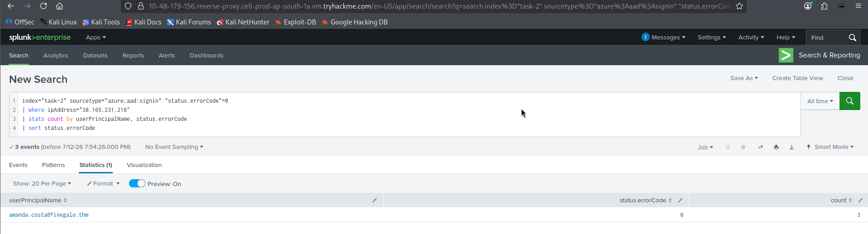
Task: Click the Find magnifier icon
Action: tap(852, 38)
